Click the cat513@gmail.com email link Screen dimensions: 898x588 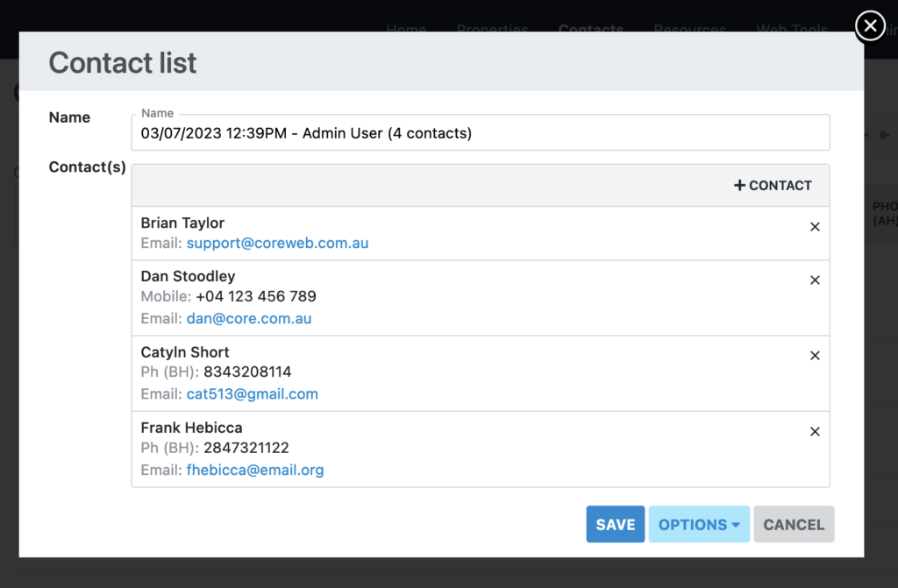pos(252,394)
